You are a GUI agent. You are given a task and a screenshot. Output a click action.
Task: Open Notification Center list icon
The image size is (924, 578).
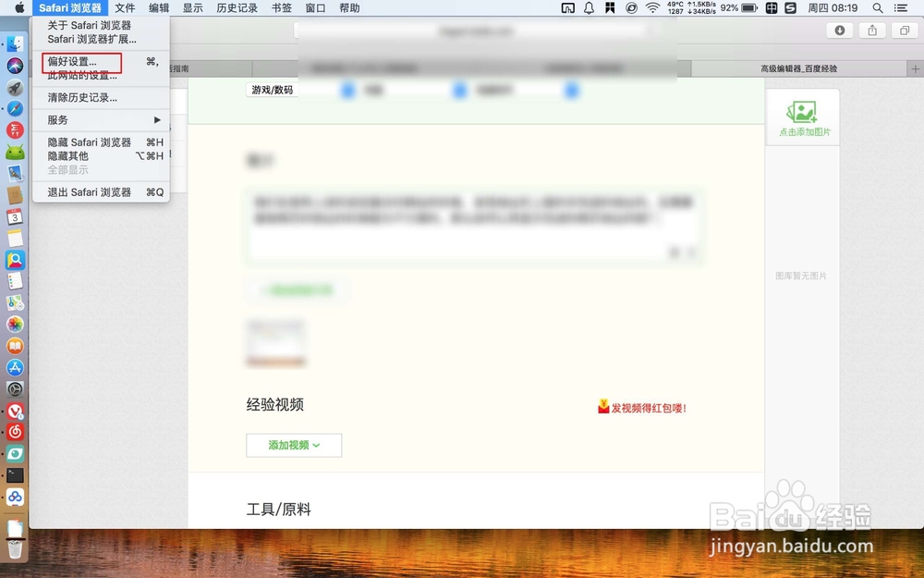(901, 7)
